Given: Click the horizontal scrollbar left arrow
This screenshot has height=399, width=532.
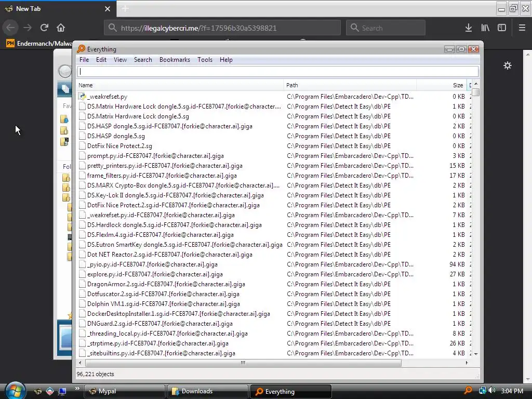Looking at the screenshot, I should (x=80, y=363).
